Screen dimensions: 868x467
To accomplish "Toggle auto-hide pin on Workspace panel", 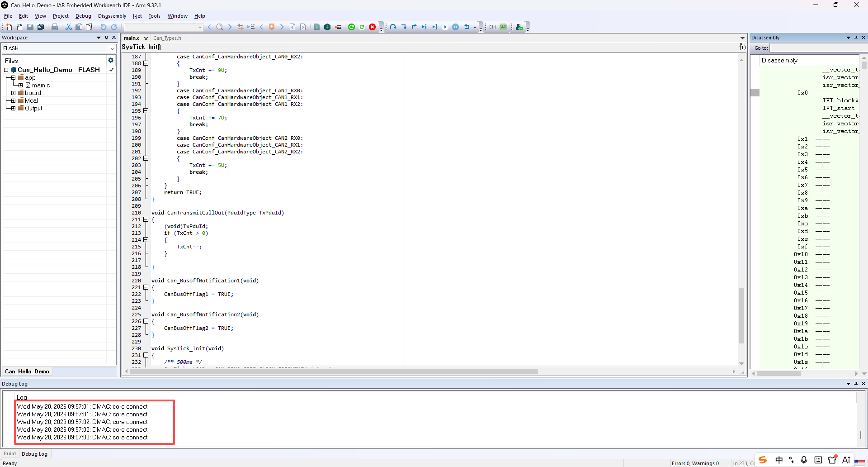I will click(x=106, y=38).
